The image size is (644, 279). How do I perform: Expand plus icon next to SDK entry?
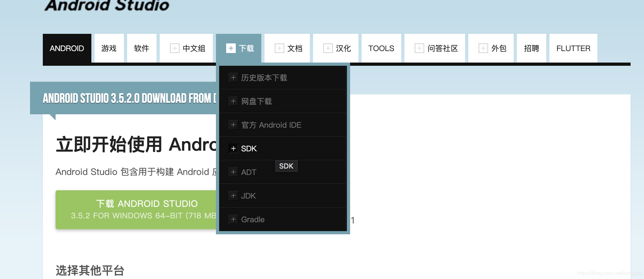tap(234, 148)
